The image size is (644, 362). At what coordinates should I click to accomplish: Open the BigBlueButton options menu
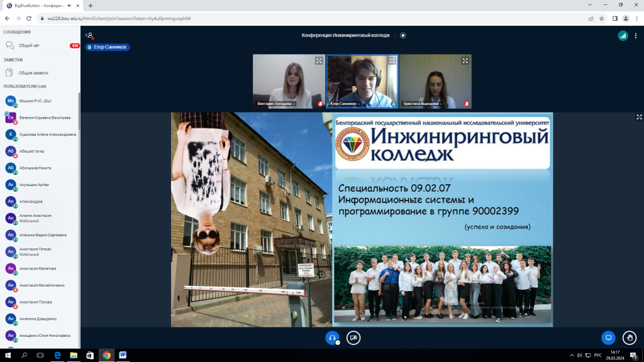pos(636,36)
